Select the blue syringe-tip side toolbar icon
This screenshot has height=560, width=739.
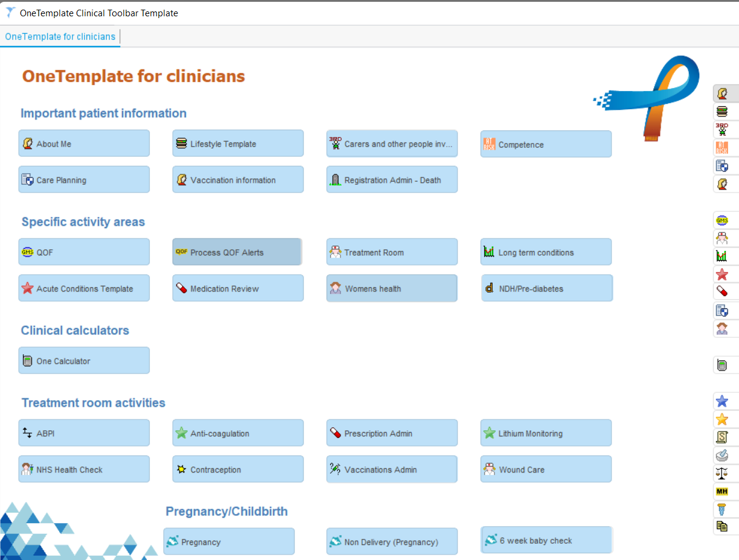click(721, 510)
